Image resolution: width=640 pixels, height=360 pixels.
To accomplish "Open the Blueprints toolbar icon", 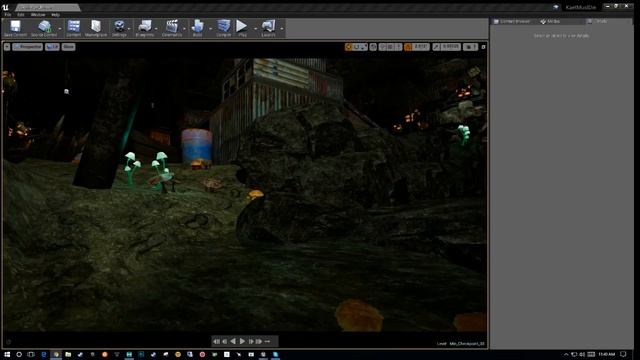I will (x=144, y=28).
